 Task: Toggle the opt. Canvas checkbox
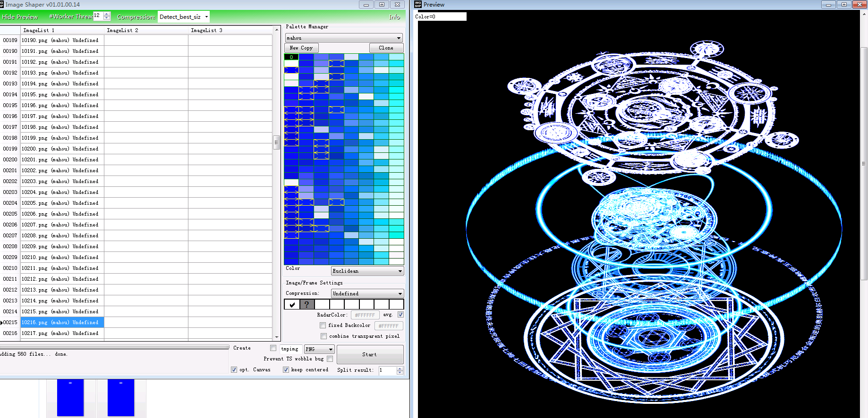pyautogui.click(x=234, y=370)
